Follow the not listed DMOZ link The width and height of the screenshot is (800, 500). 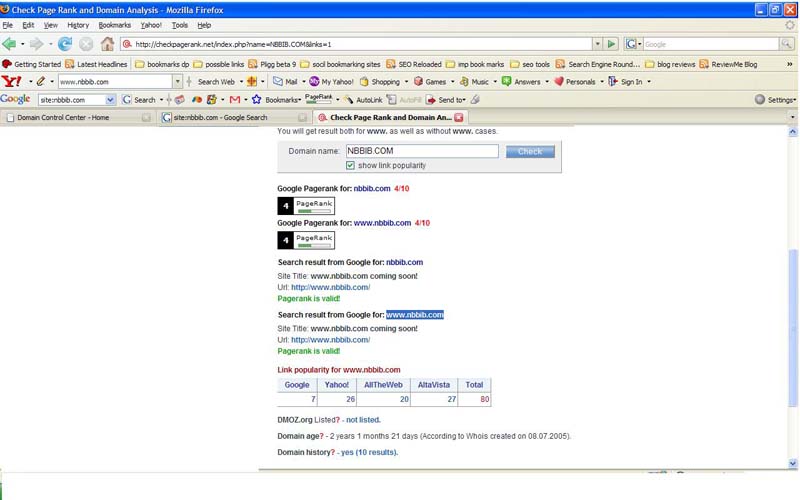[363, 420]
